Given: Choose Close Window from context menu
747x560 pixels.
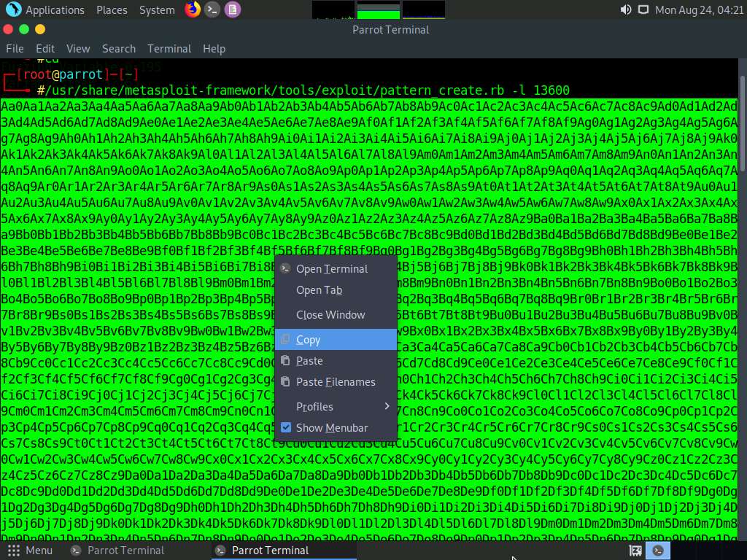Looking at the screenshot, I should click(x=336, y=315).
